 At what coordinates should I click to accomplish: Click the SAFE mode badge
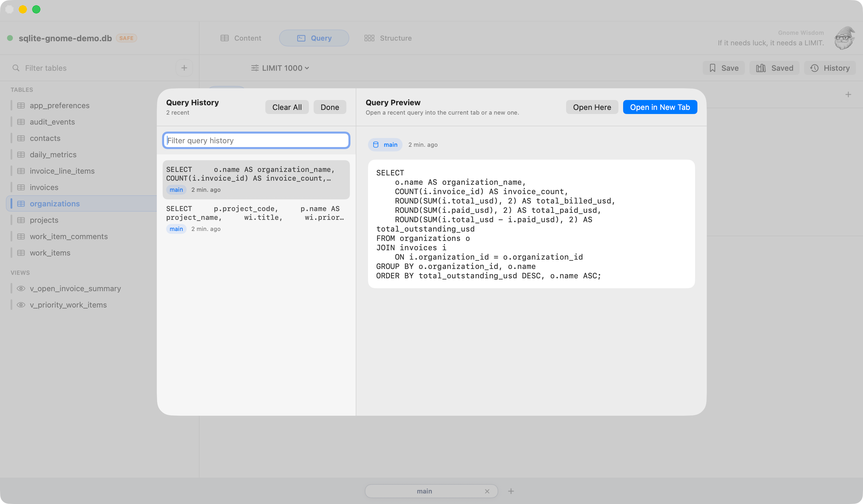126,38
